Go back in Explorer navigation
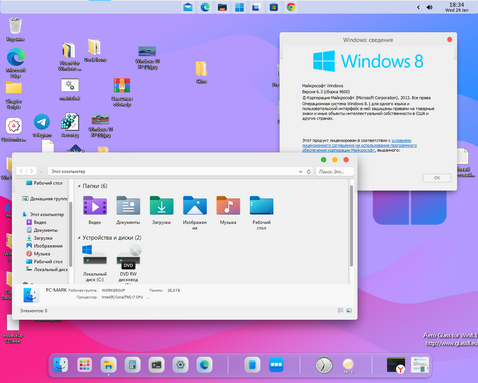Screen dimensions: 478x383 pos(21,171)
